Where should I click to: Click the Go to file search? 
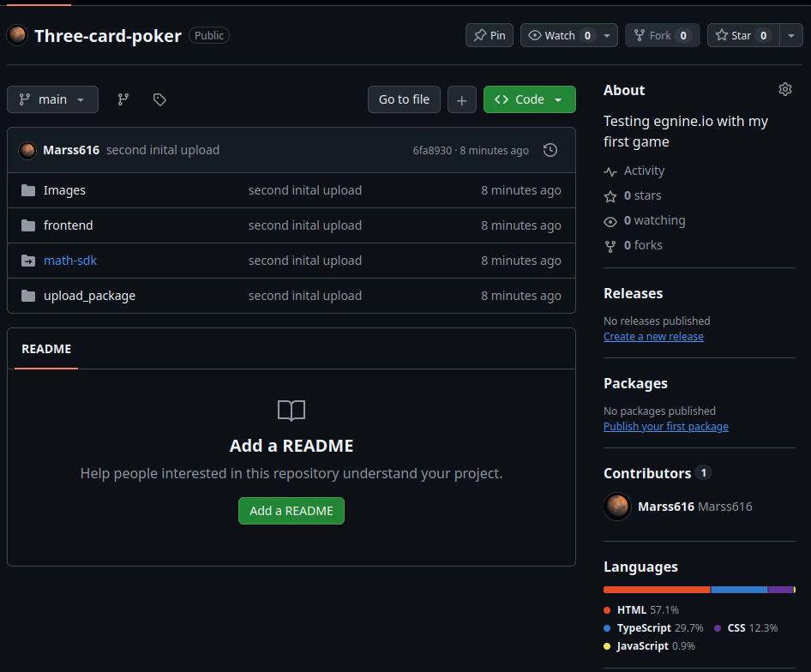coord(404,99)
